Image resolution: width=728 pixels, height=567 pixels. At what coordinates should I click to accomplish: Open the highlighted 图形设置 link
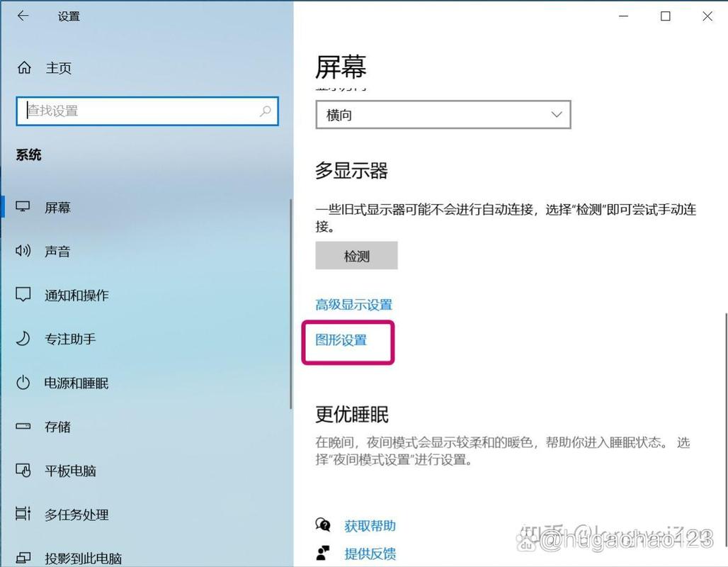pyautogui.click(x=341, y=340)
